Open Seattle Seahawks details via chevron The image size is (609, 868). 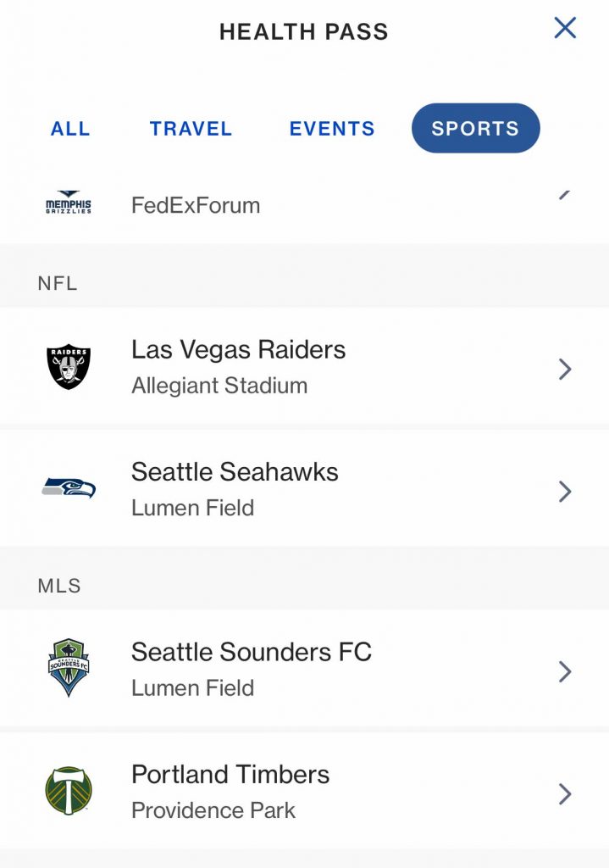tap(565, 491)
